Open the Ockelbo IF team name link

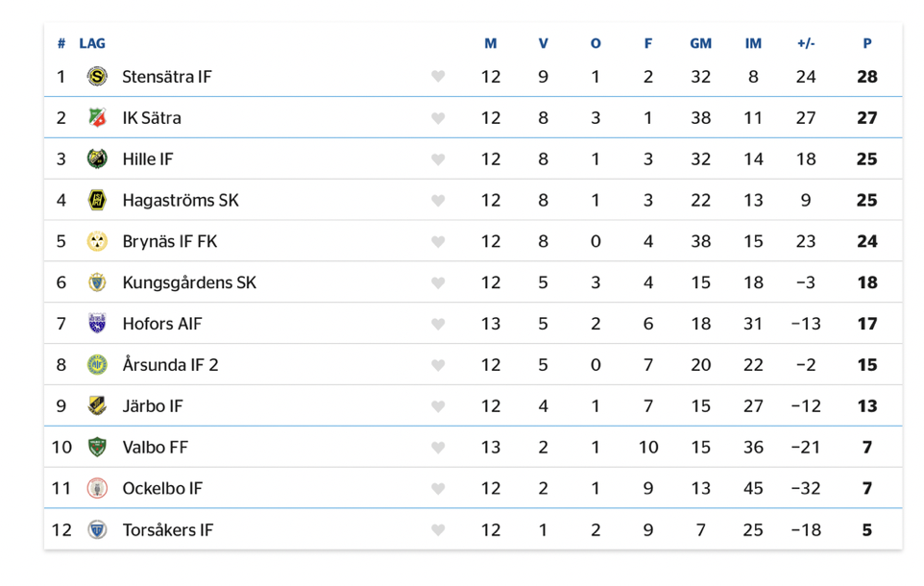click(162, 489)
